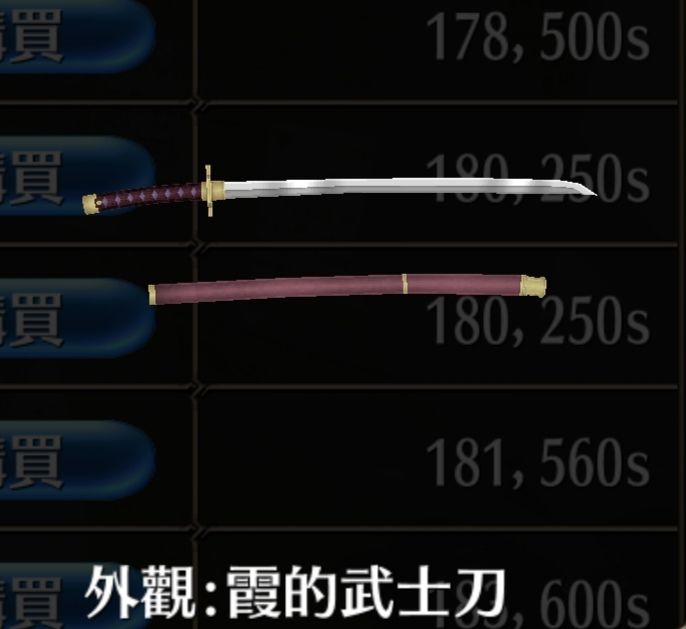Screen dimensions: 686x629
Task: Click the scabbard's gold end cap
Action: click(533, 286)
